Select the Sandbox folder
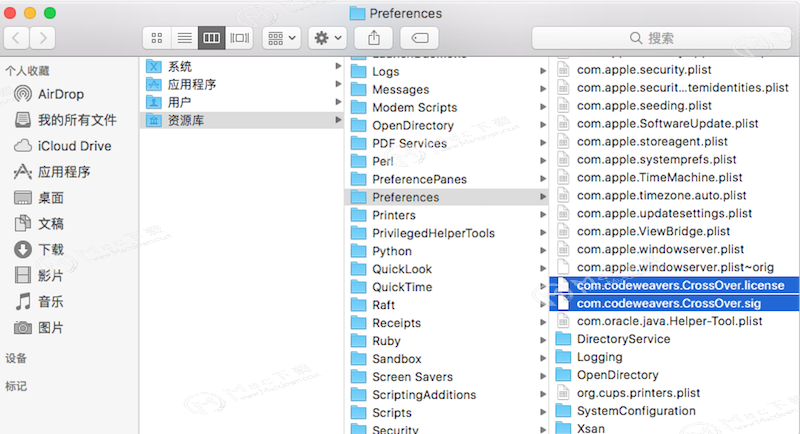Screen dimensions: 800x434 tap(448, 359)
